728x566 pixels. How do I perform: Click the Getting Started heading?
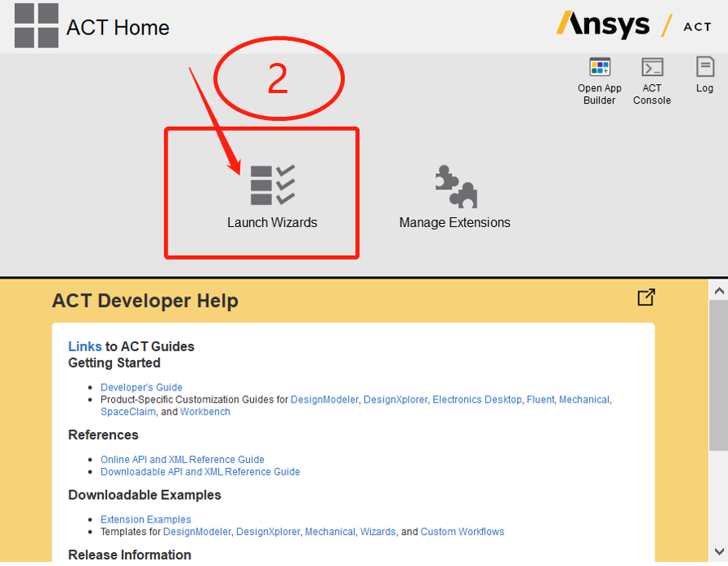[114, 363]
